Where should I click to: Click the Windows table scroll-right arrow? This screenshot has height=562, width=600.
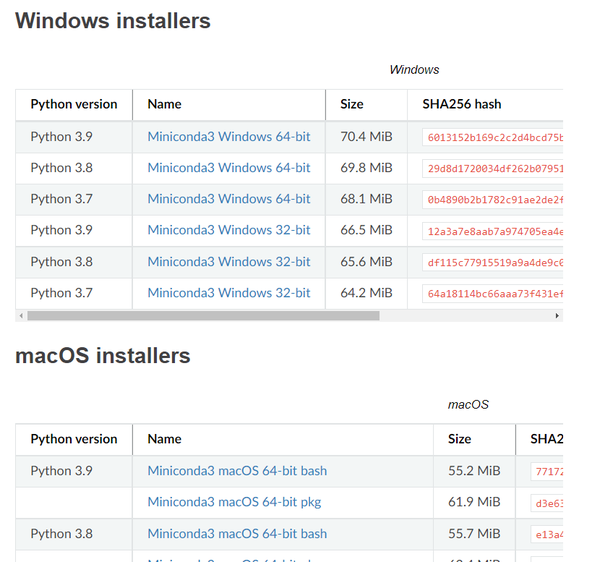click(557, 316)
